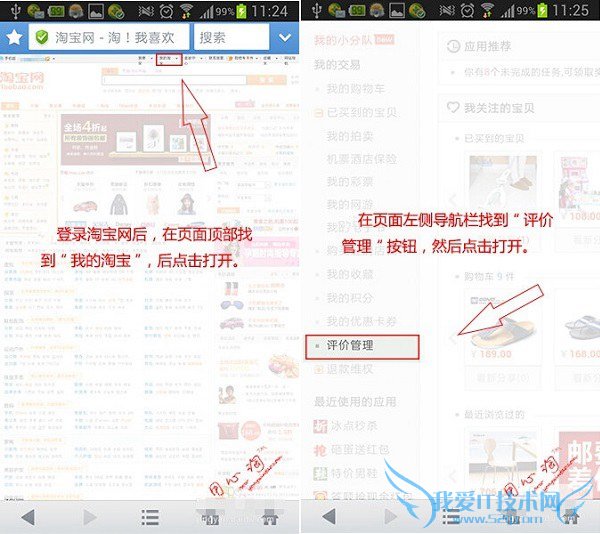Tap the alarm clock icon in left status bar

pos(166,11)
